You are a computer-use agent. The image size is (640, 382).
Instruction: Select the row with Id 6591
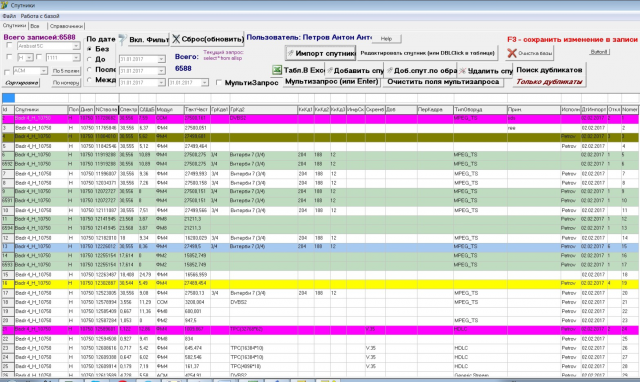[x=320, y=200]
